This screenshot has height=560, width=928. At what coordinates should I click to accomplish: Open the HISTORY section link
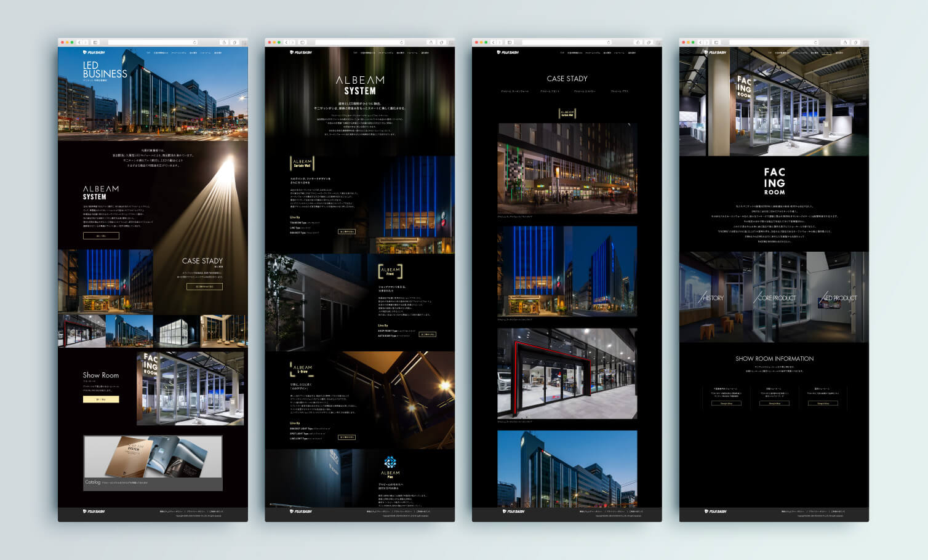tap(713, 298)
